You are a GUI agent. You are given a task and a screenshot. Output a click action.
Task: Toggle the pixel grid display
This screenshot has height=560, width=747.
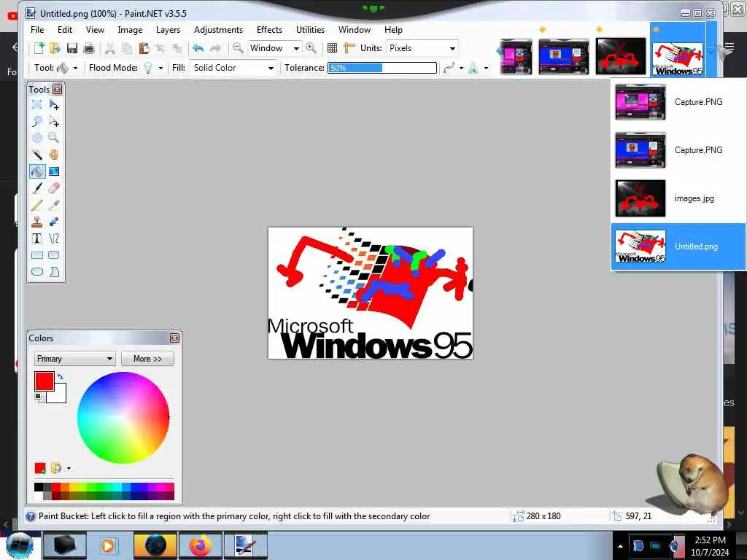tap(332, 48)
